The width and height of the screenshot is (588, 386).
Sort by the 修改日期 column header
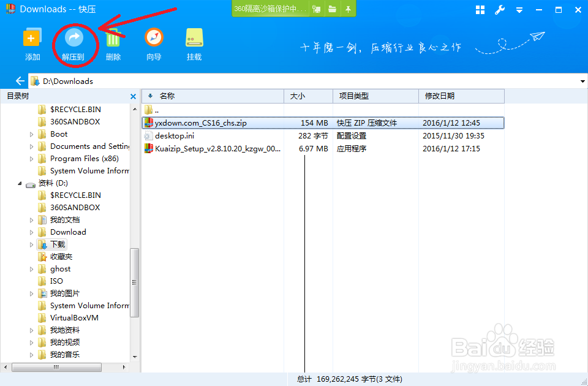[461, 96]
